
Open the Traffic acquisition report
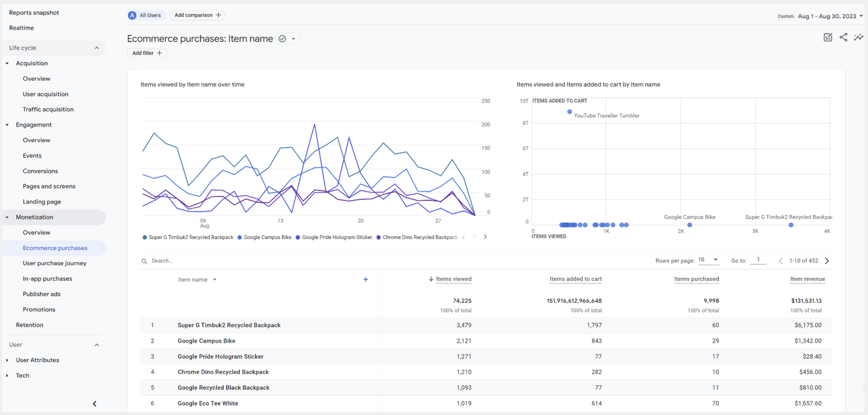pos(48,109)
